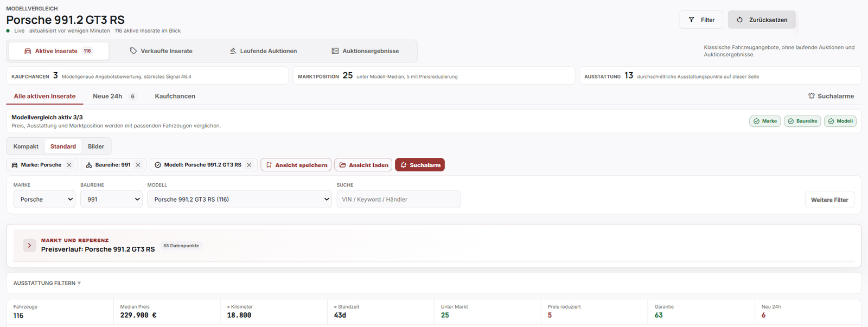
Task: Click the 116 count badge on Aktive Inserate
Action: 87,51
